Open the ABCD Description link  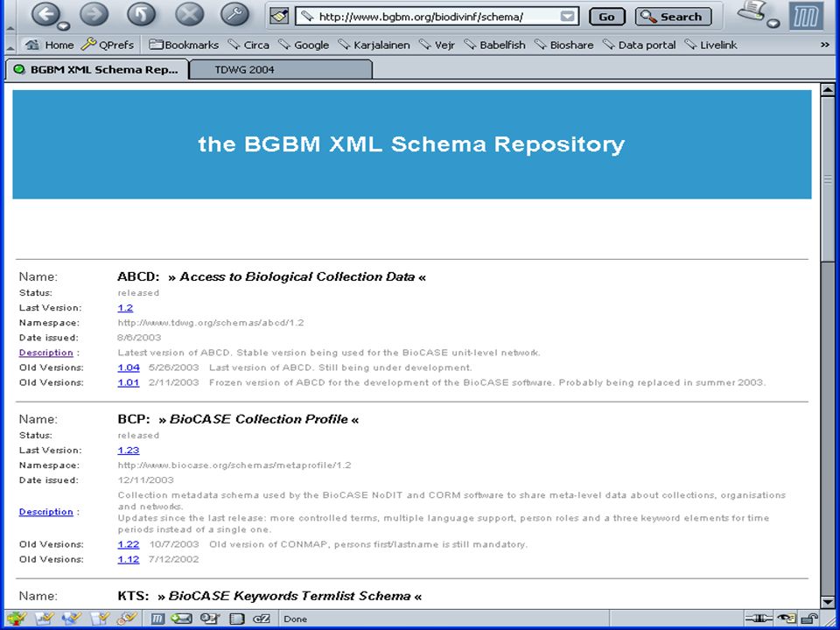46,353
